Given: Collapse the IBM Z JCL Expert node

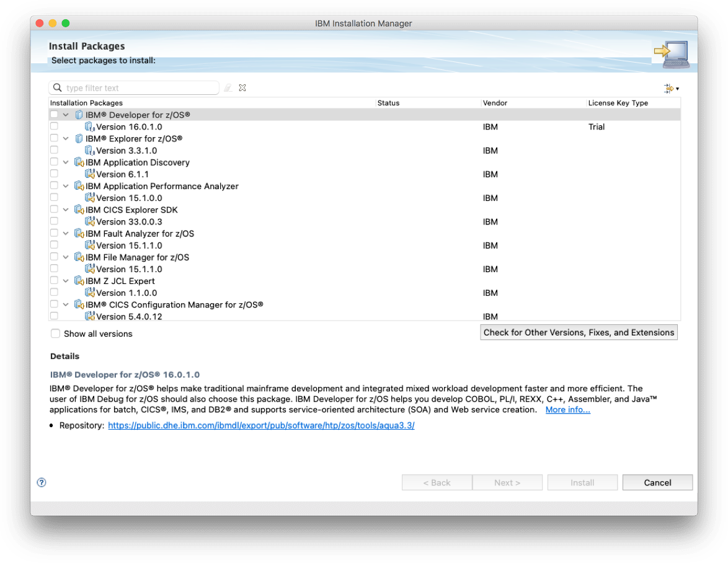Looking at the screenshot, I should [66, 280].
